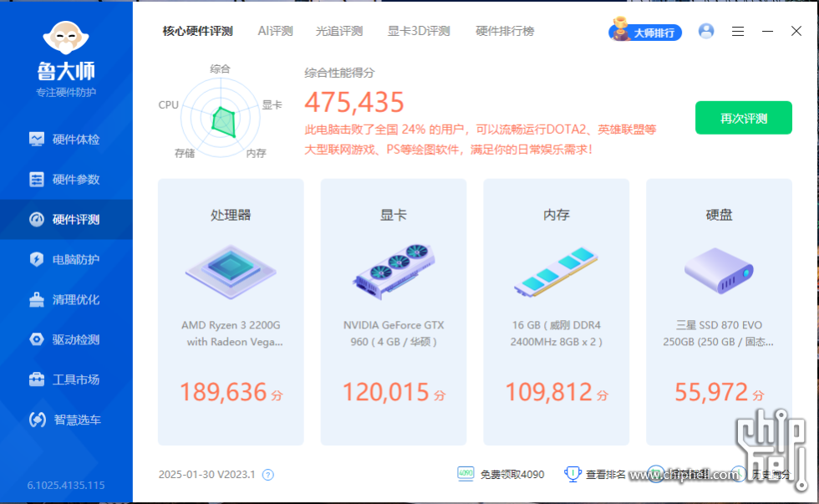This screenshot has width=819, height=504.
Task: Click the graphics card illustration
Action: pos(394,272)
